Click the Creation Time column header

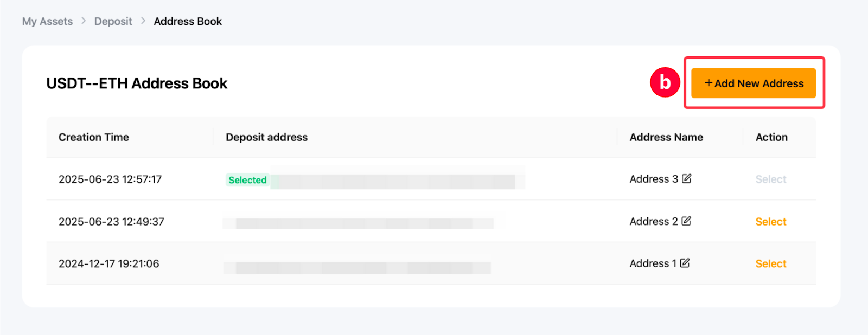pos(94,137)
